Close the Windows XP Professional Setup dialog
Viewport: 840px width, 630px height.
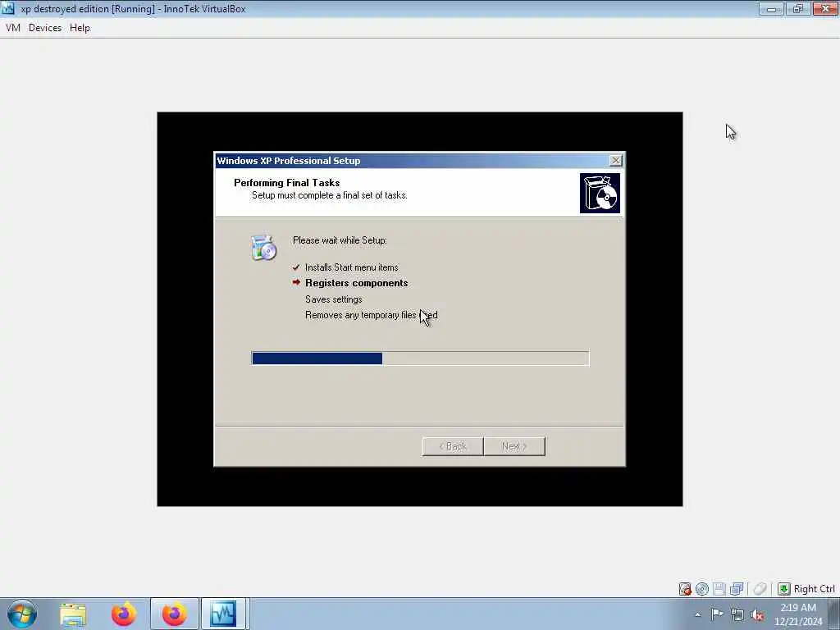click(x=616, y=160)
